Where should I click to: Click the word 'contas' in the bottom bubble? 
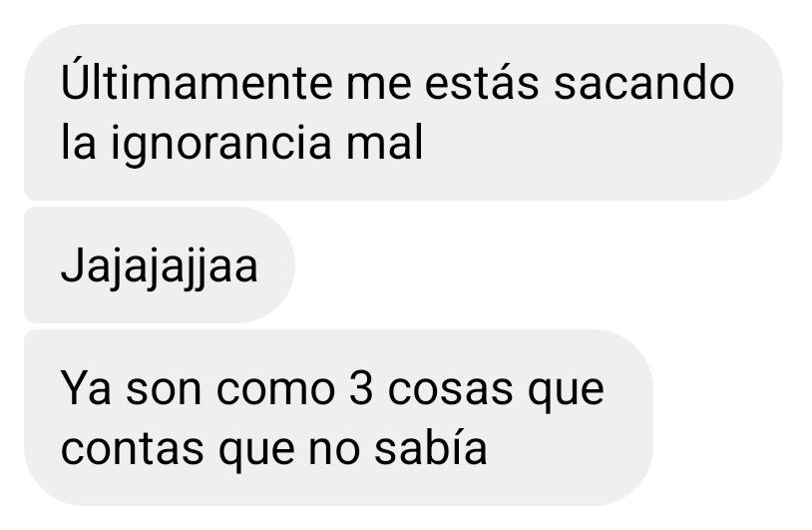click(x=132, y=448)
